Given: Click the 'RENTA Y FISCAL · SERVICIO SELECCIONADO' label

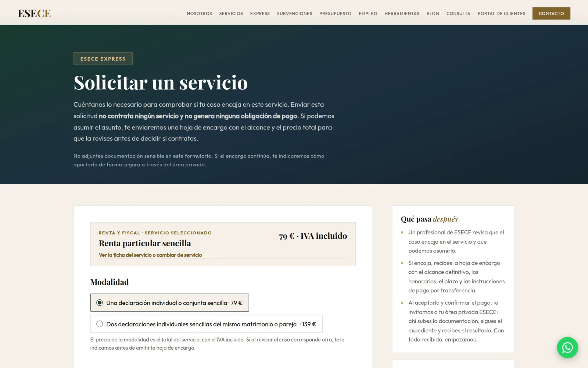Looking at the screenshot, I should point(155,233).
